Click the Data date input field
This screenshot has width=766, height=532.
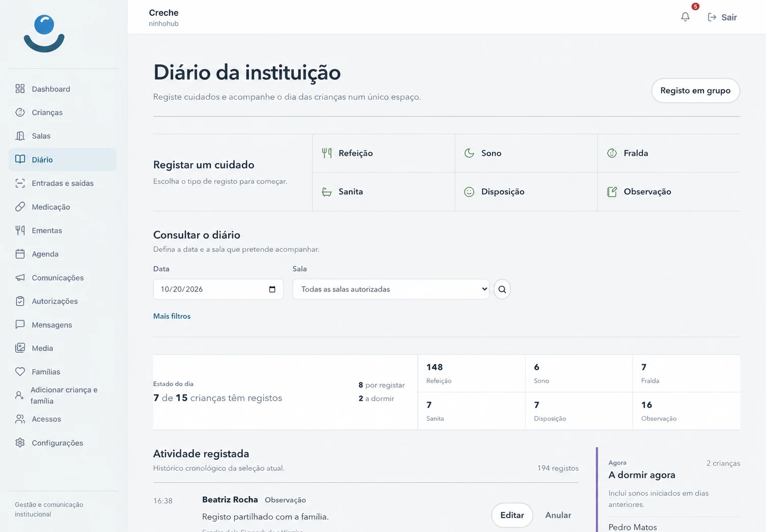pyautogui.click(x=218, y=289)
